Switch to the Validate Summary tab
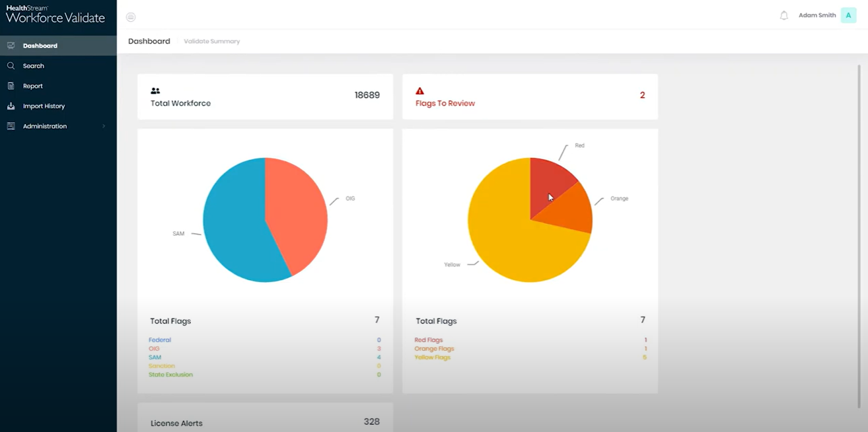 211,41
